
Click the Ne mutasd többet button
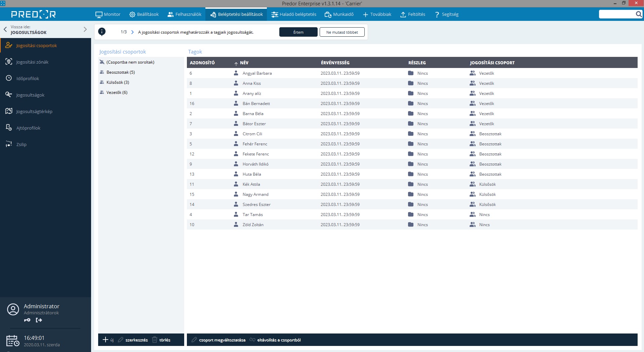(x=342, y=32)
